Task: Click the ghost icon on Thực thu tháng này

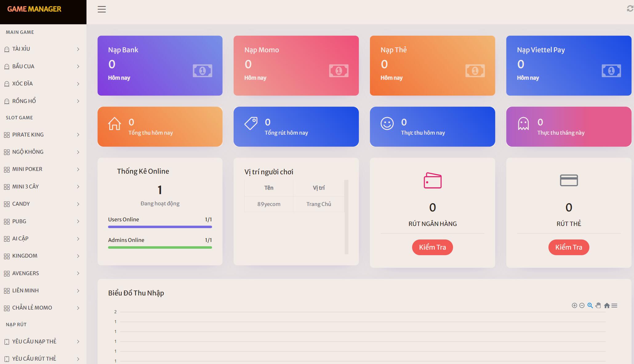Action: pyautogui.click(x=523, y=124)
